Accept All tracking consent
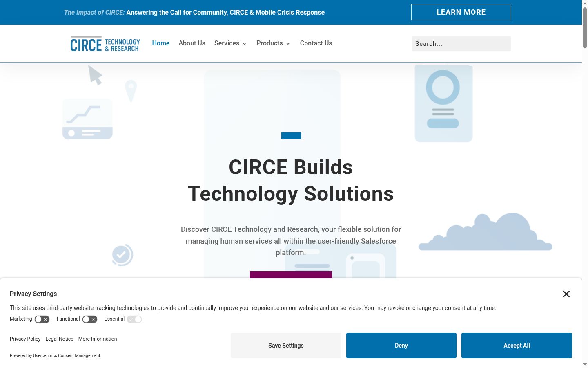This screenshot has height=368, width=588. click(x=517, y=346)
